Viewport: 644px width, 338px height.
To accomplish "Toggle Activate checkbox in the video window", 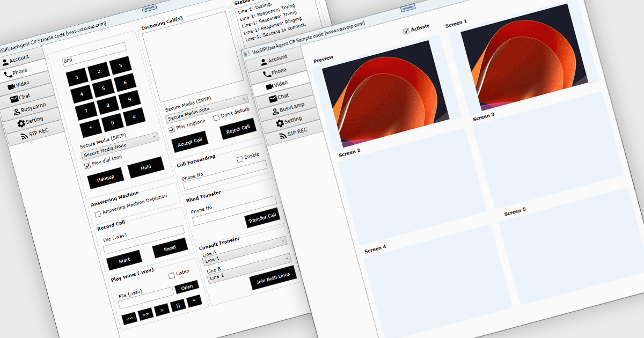I will pyautogui.click(x=406, y=31).
